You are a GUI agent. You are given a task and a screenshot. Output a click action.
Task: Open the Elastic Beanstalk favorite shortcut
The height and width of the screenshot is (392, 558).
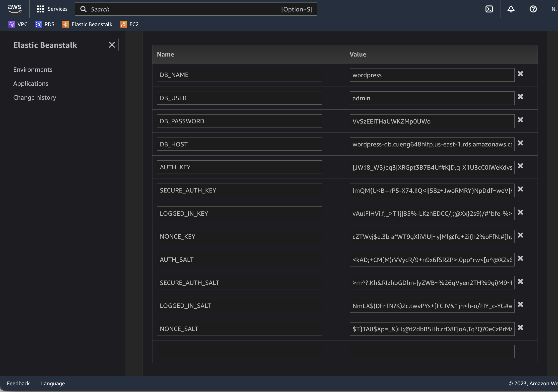pyautogui.click(x=87, y=24)
